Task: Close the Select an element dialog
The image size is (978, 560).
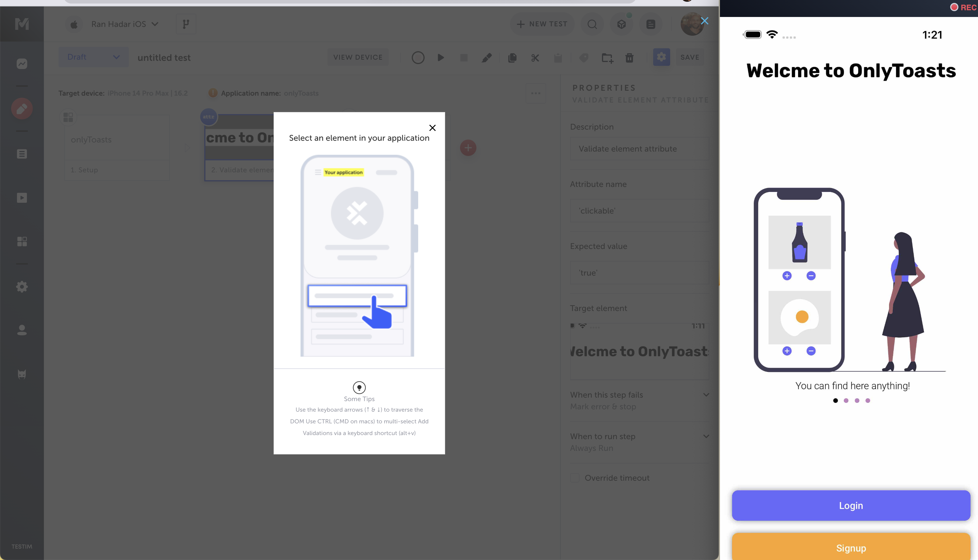Action: 432,128
